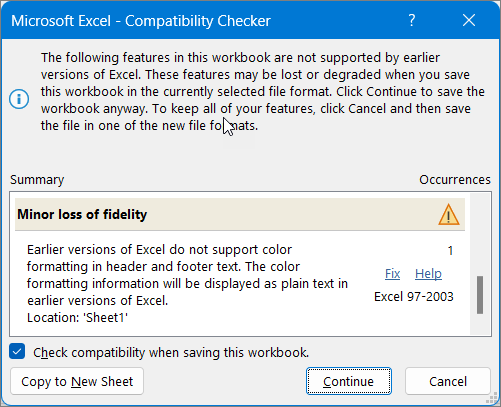This screenshot has height=407, width=501.
Task: Close the Compatibility Checker dialog with X
Action: (469, 21)
